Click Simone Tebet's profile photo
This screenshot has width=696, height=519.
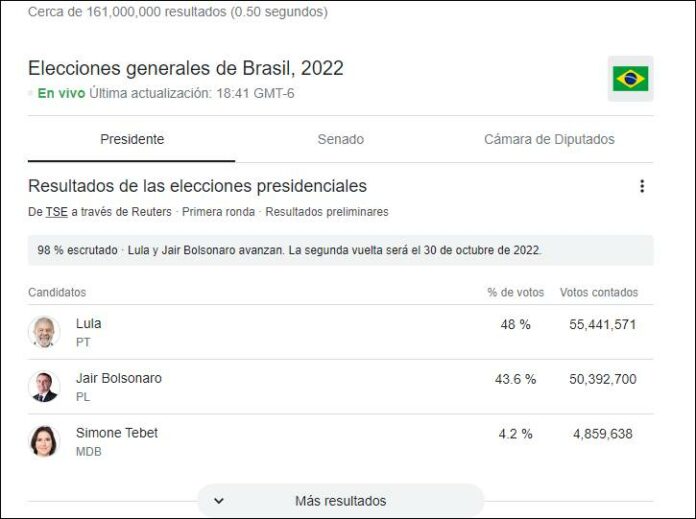pos(44,441)
